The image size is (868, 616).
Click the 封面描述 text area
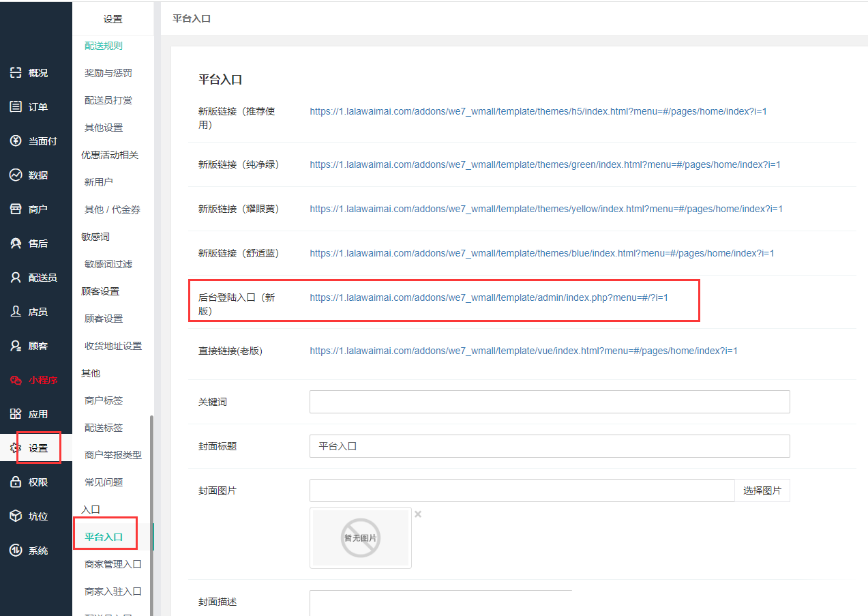point(440,603)
